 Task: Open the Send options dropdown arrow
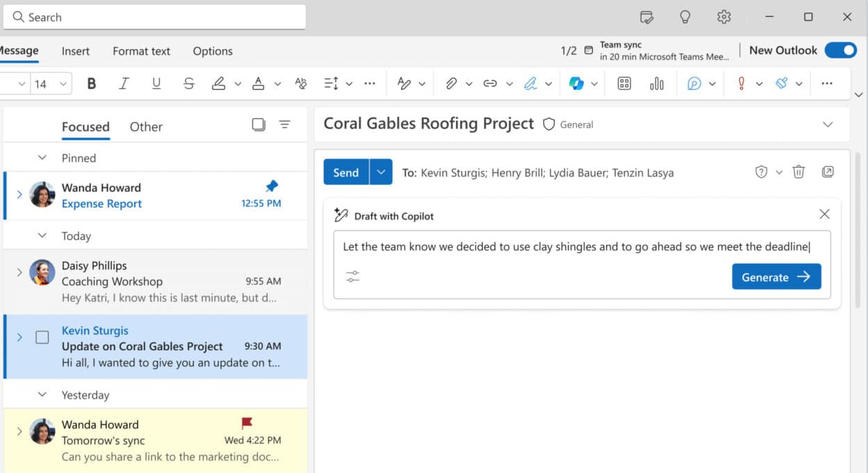tap(381, 172)
